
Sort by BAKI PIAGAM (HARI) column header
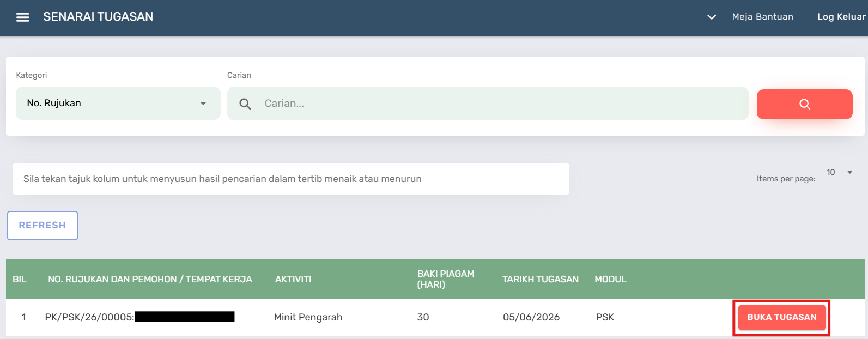(x=446, y=279)
